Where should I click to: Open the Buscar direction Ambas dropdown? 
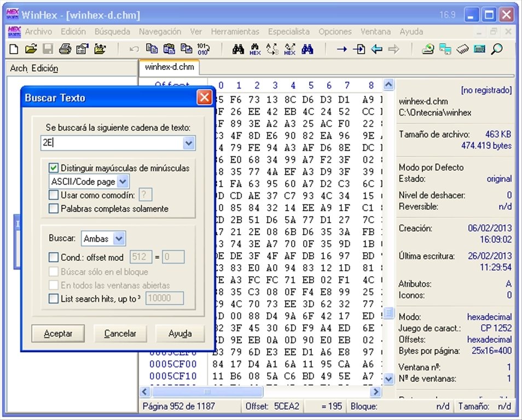[x=119, y=238]
